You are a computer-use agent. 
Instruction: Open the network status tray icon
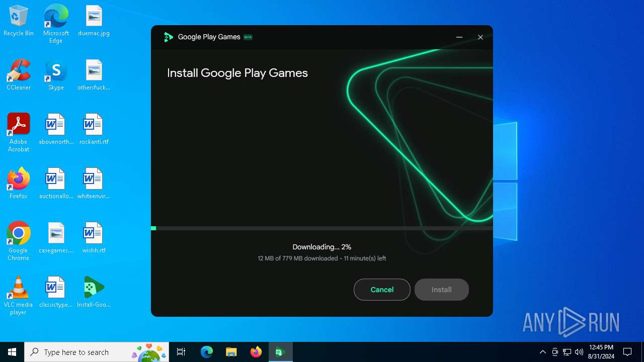coord(567,352)
